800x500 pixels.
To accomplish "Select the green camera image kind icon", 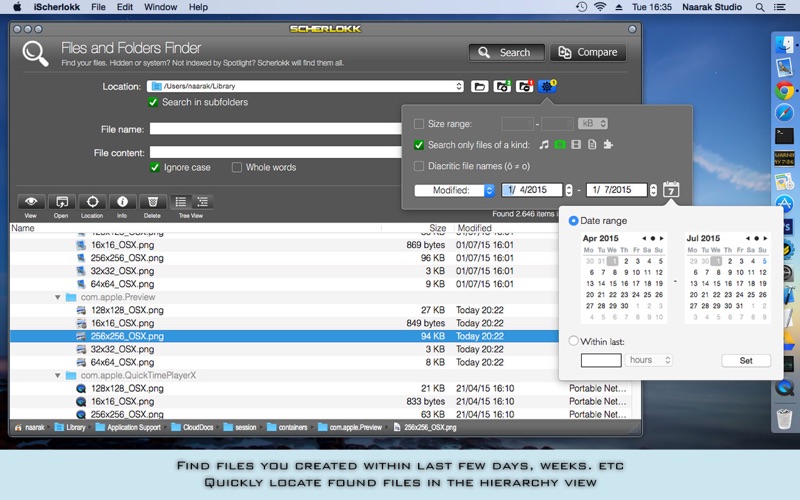I will point(560,145).
